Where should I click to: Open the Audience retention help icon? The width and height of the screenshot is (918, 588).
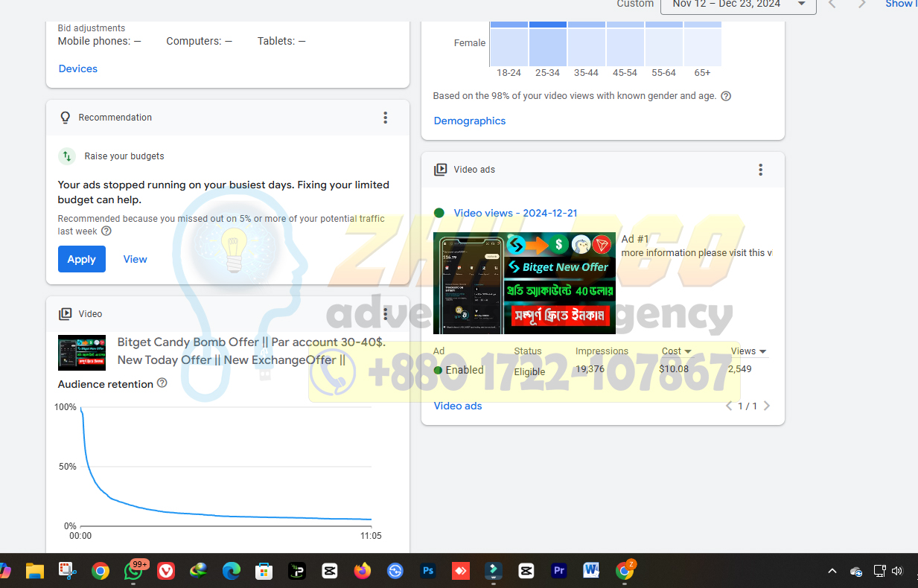point(162,383)
